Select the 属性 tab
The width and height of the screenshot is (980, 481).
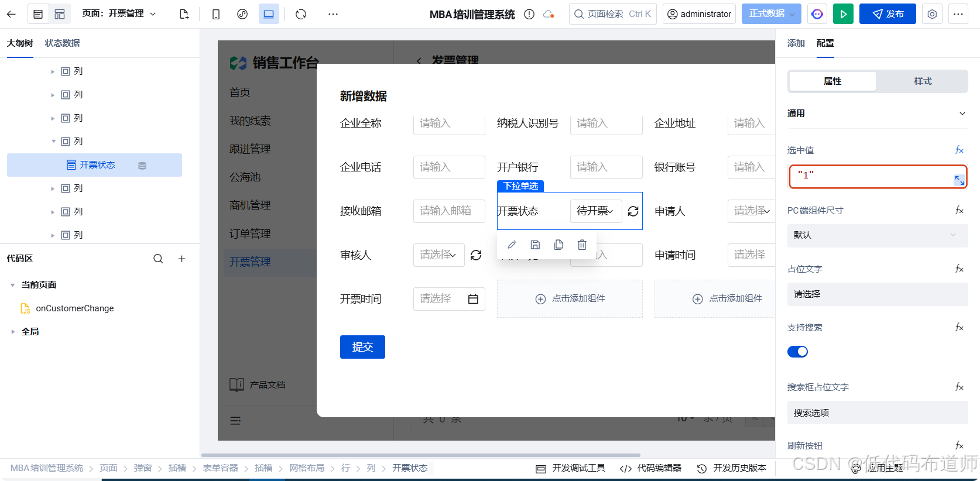(832, 81)
